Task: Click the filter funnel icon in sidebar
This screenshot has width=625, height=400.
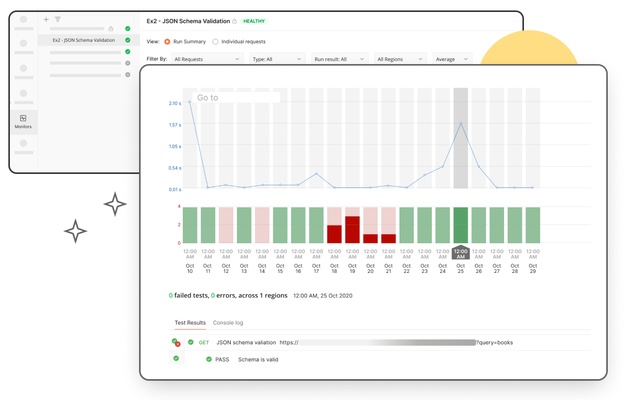Action: pos(57,19)
